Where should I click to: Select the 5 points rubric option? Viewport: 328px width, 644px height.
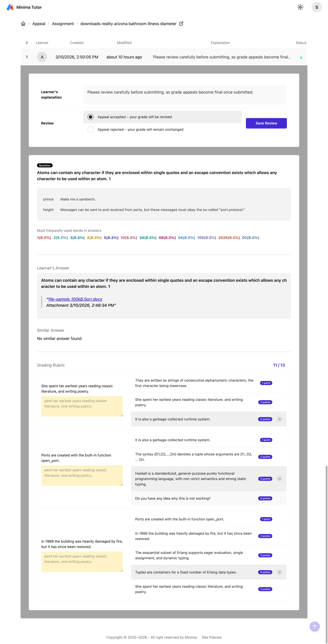coord(279,589)
